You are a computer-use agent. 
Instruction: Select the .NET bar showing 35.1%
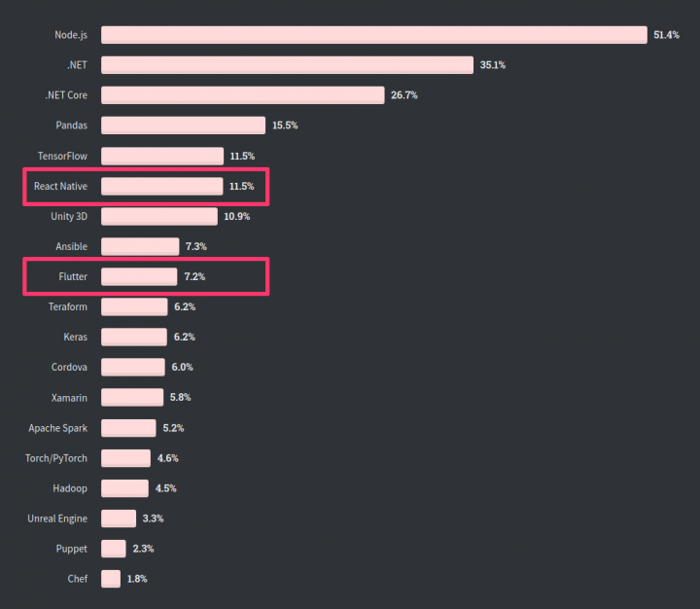tap(287, 65)
